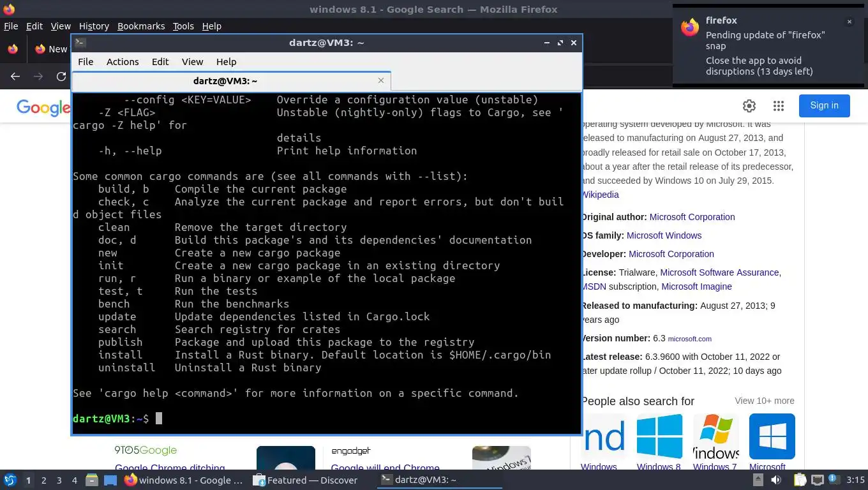Open the volume control tray icon
868x490 pixels.
pos(777,480)
